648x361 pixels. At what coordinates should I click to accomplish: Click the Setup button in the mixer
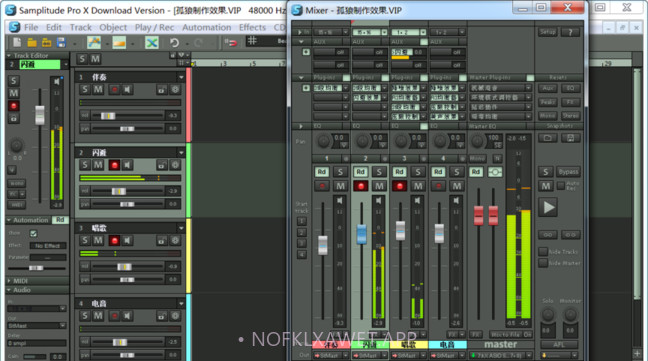coord(548,32)
